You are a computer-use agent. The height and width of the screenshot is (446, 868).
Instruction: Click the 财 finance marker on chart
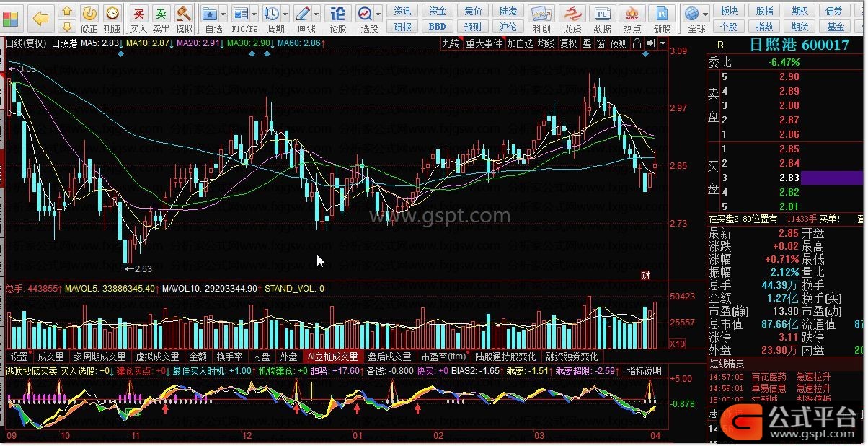645,275
